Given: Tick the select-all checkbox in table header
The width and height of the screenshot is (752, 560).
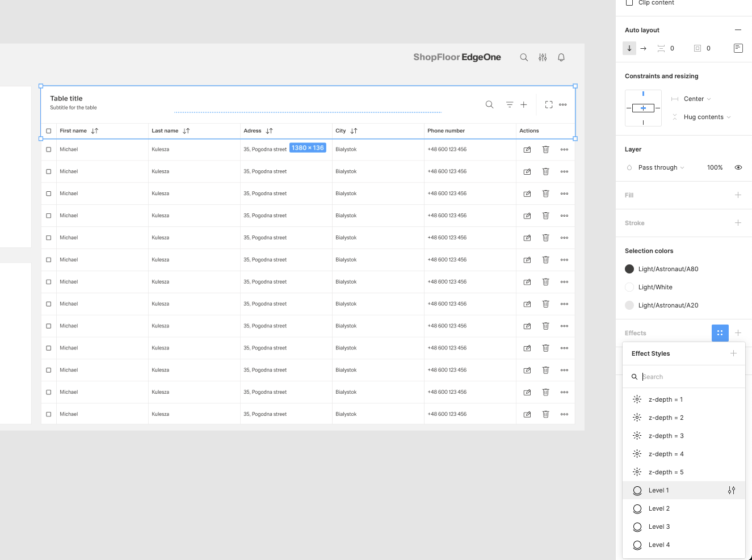Looking at the screenshot, I should pos(49,131).
